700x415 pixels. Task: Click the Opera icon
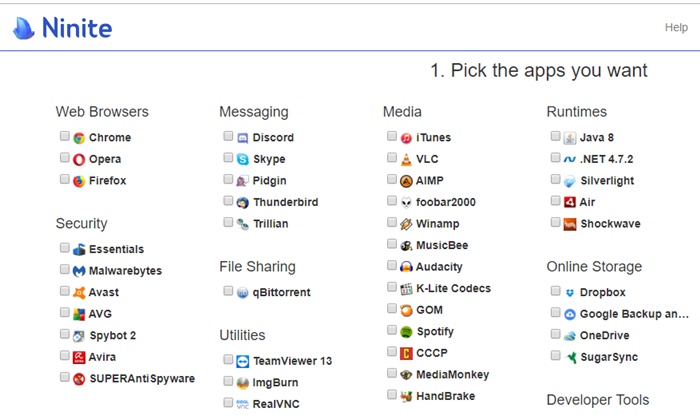(79, 159)
